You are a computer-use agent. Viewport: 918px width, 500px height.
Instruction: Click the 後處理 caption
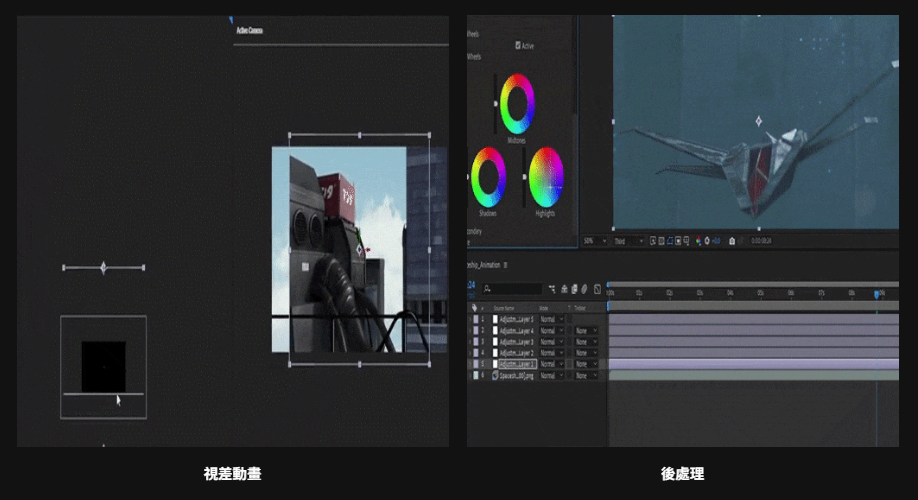coord(682,474)
